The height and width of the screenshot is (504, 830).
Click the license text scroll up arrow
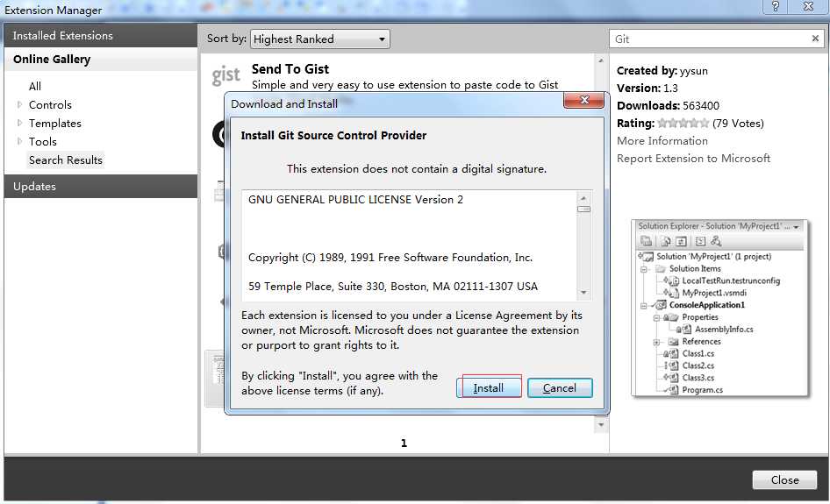pyautogui.click(x=583, y=198)
